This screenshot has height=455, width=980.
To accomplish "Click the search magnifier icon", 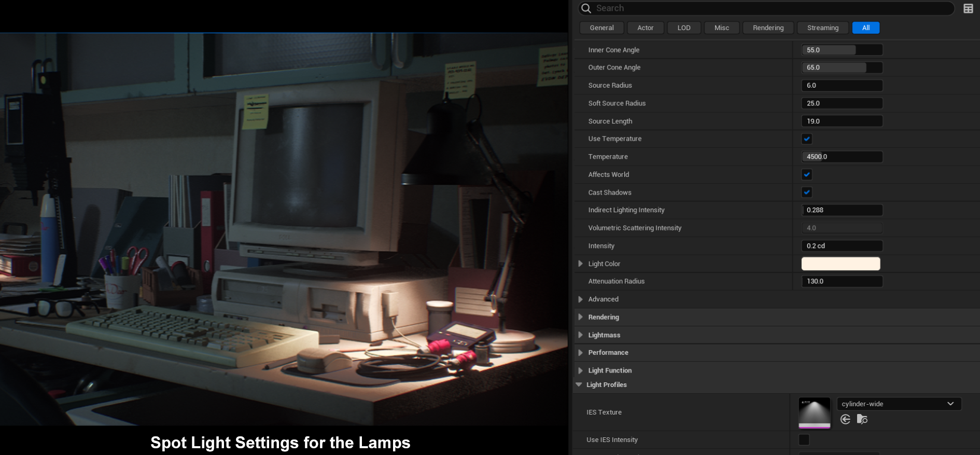I will pos(586,8).
